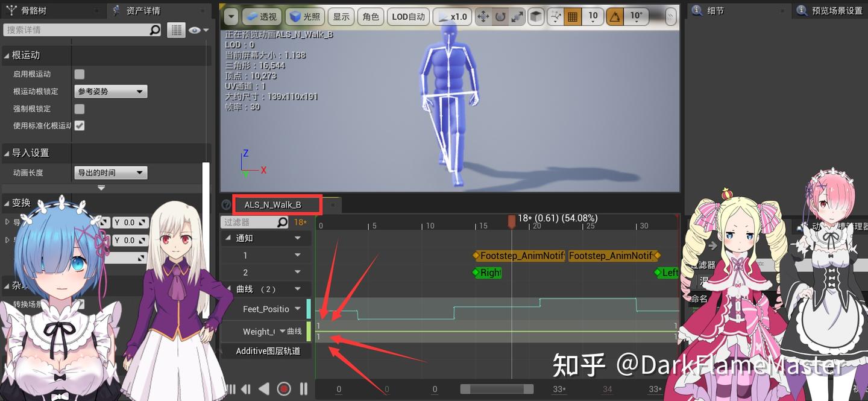This screenshot has width=868, height=401.
Task: Expand advanced import settings arrow
Action: [x=101, y=188]
